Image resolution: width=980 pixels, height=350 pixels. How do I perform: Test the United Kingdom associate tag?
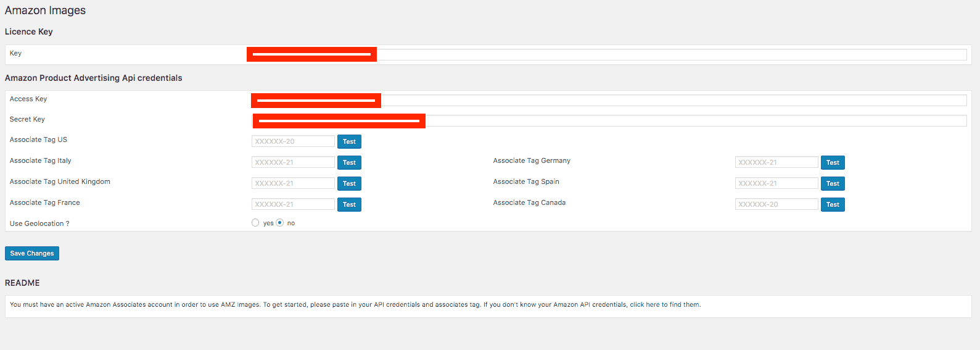(349, 183)
